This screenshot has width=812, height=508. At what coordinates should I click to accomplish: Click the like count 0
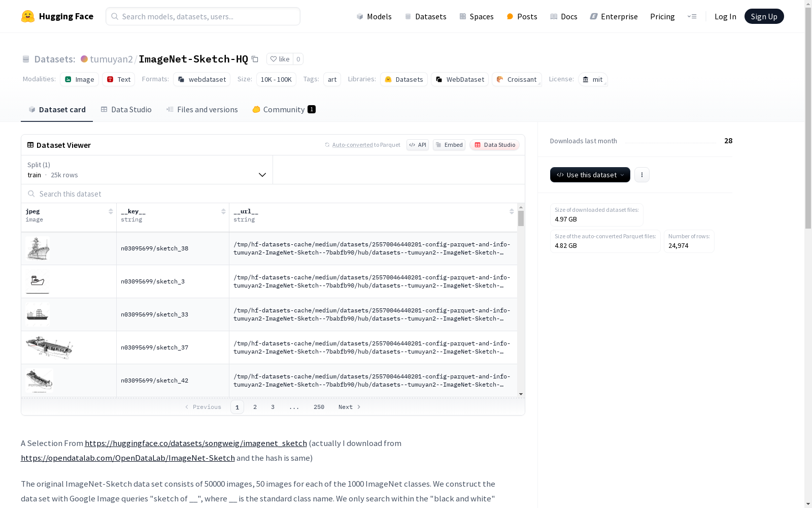(x=298, y=59)
